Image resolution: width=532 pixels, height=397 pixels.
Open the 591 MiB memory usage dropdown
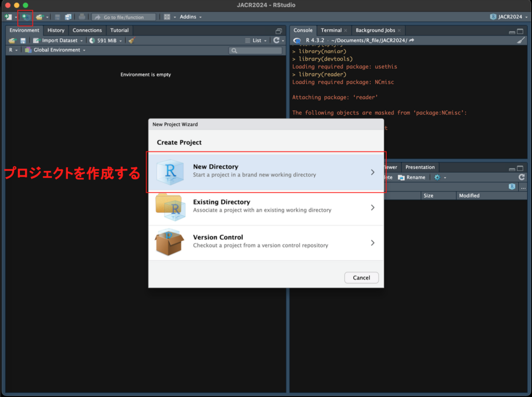[106, 40]
